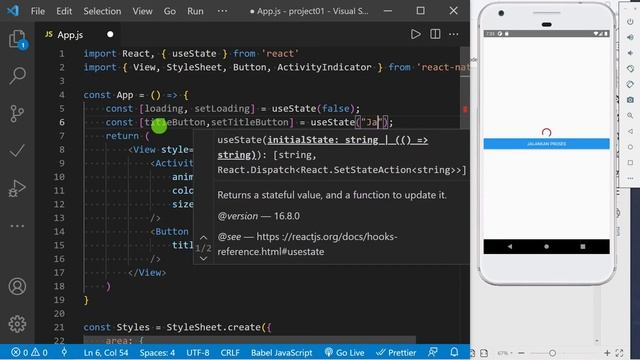Viewport: 640px width, 360px height.
Task: Click Ln 6, Col 54 cursor position
Action: (x=106, y=352)
